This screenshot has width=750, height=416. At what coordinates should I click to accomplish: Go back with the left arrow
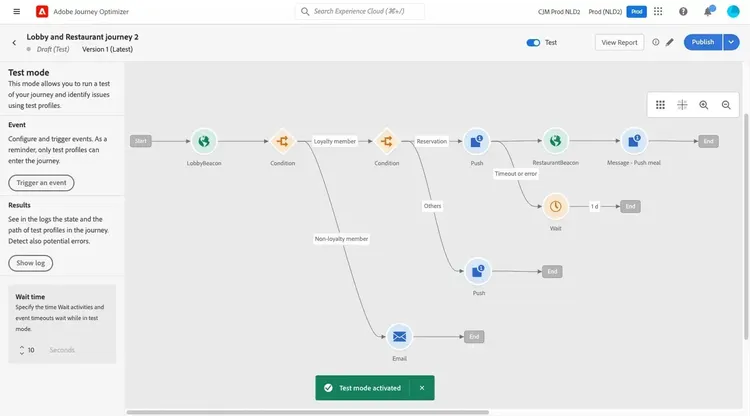click(14, 43)
